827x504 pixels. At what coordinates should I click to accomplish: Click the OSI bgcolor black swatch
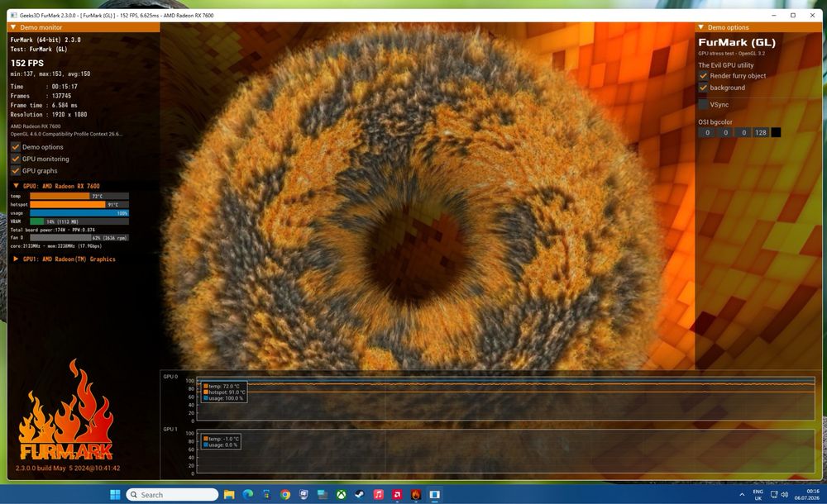tap(776, 132)
